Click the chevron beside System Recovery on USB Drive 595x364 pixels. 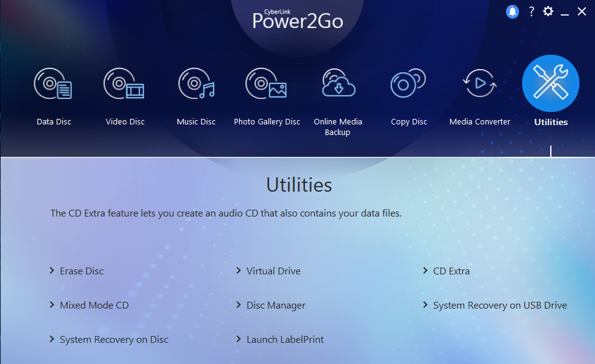coord(425,304)
